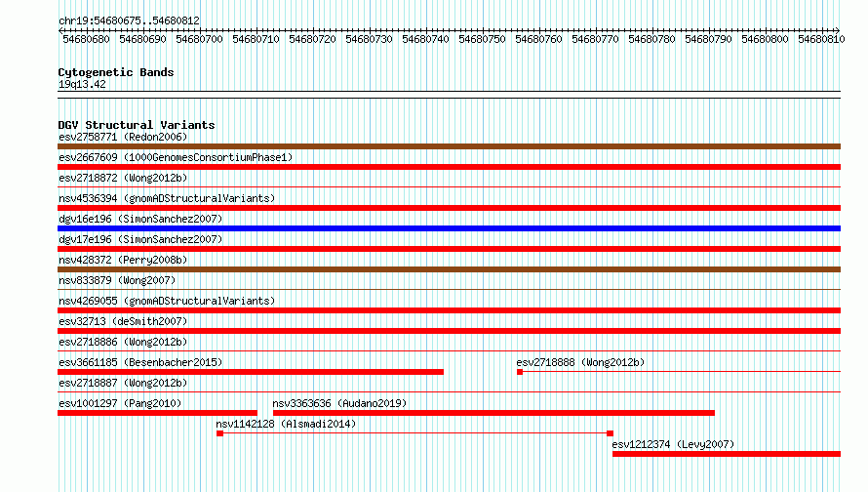Select the red esv1212374 variant bar
The height and width of the screenshot is (492, 868).
click(727, 454)
